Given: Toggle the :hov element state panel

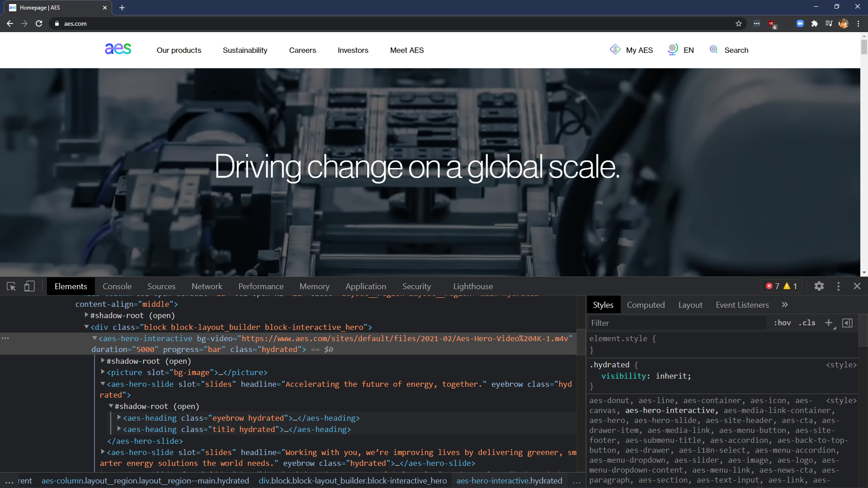Looking at the screenshot, I should [782, 323].
